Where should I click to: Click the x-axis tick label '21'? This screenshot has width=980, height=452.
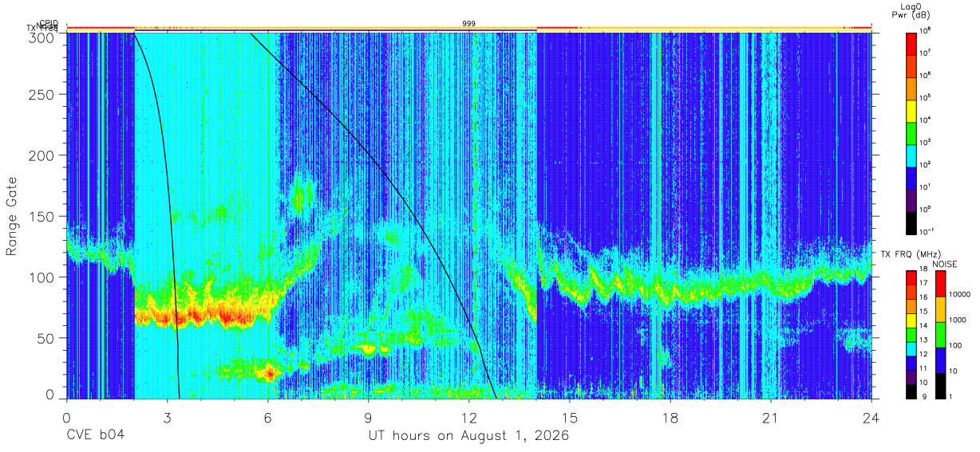[x=771, y=419]
